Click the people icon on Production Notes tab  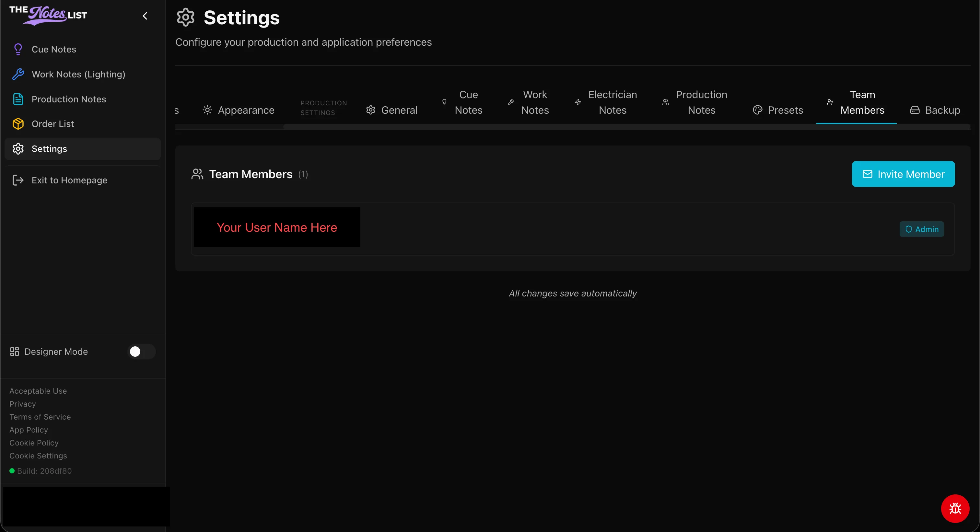pos(665,102)
